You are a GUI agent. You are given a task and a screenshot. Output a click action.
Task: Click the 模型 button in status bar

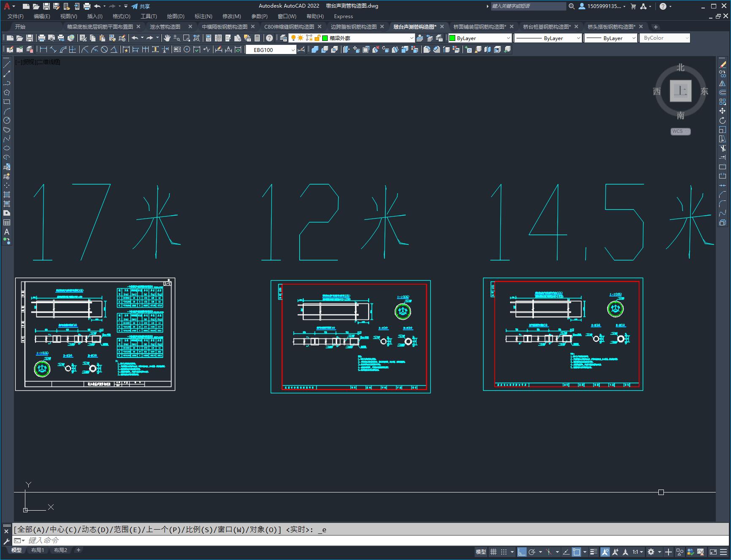click(481, 552)
